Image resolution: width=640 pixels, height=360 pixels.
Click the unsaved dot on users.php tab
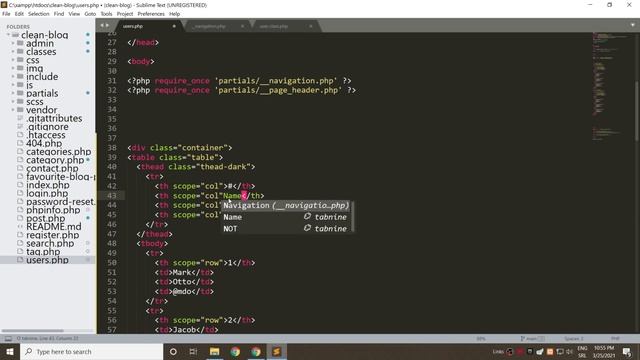coord(174,26)
